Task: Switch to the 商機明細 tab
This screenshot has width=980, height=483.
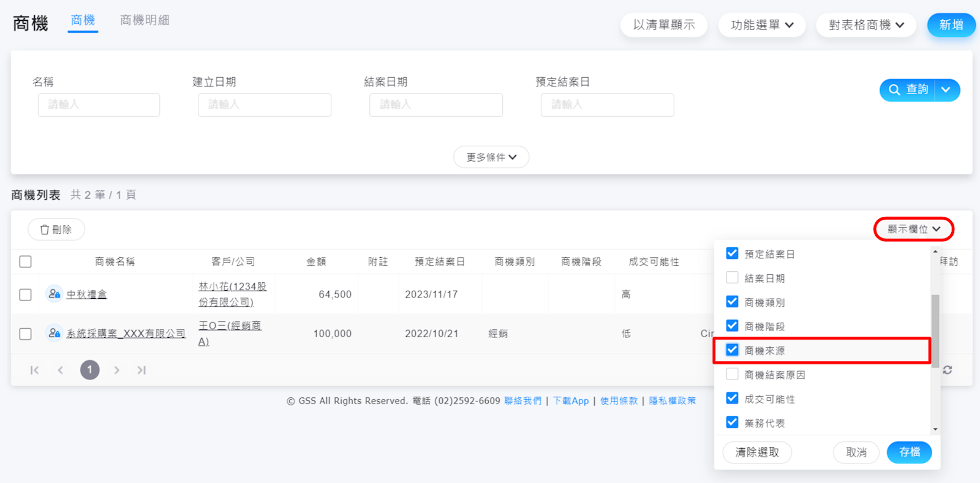Action: [x=145, y=20]
